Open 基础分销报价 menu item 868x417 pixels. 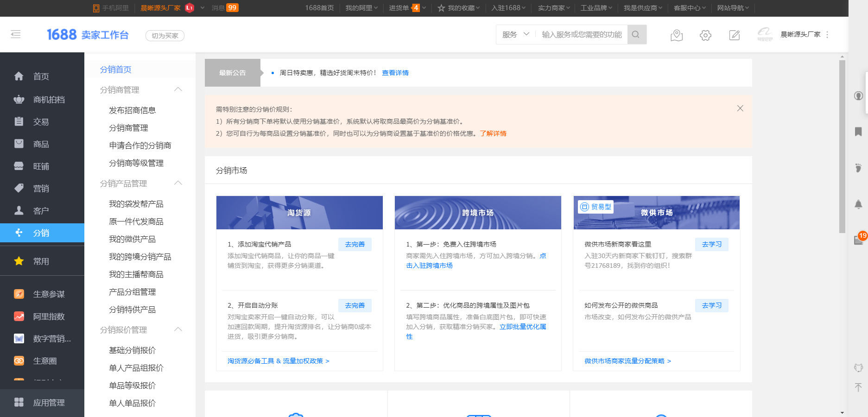click(133, 350)
